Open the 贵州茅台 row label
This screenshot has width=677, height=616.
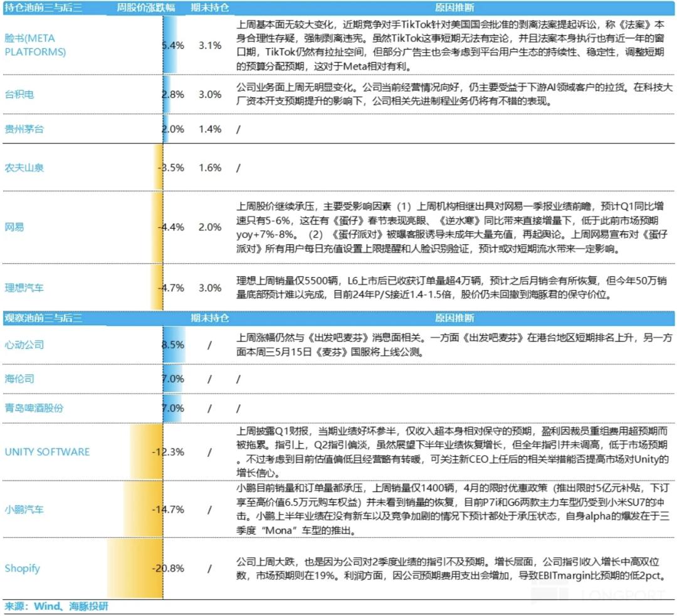tap(24, 129)
